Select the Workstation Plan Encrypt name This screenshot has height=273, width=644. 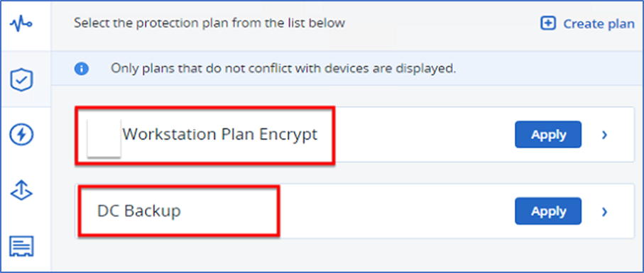tap(219, 135)
